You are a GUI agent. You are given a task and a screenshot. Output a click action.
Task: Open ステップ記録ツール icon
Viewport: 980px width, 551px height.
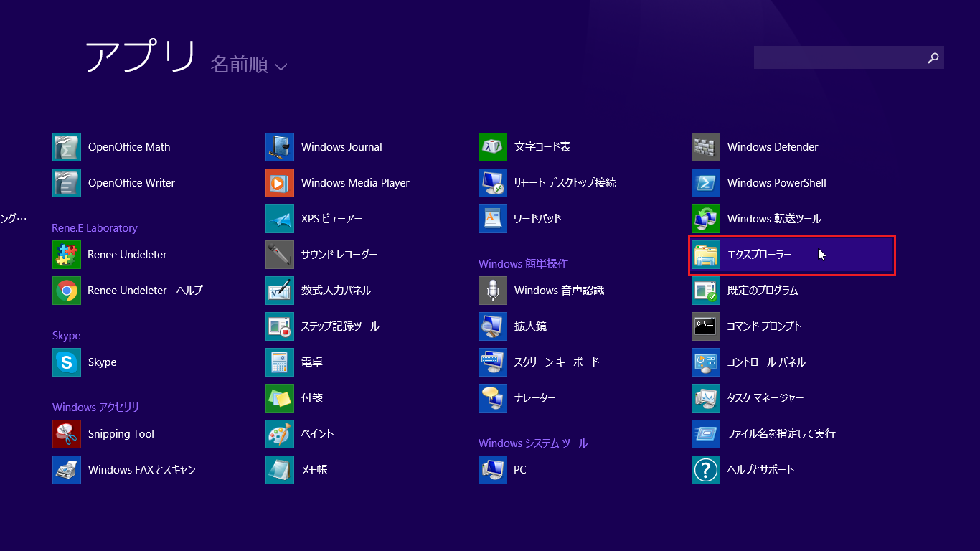[280, 326]
